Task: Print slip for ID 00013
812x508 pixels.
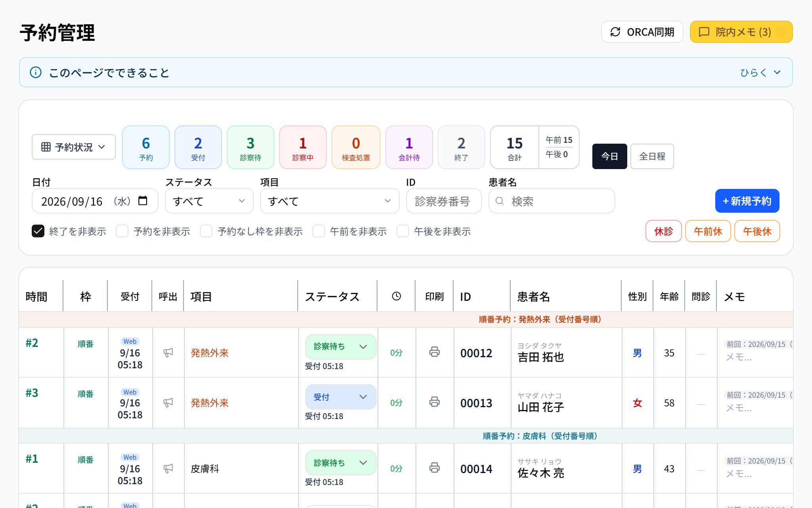Action: coord(435,402)
